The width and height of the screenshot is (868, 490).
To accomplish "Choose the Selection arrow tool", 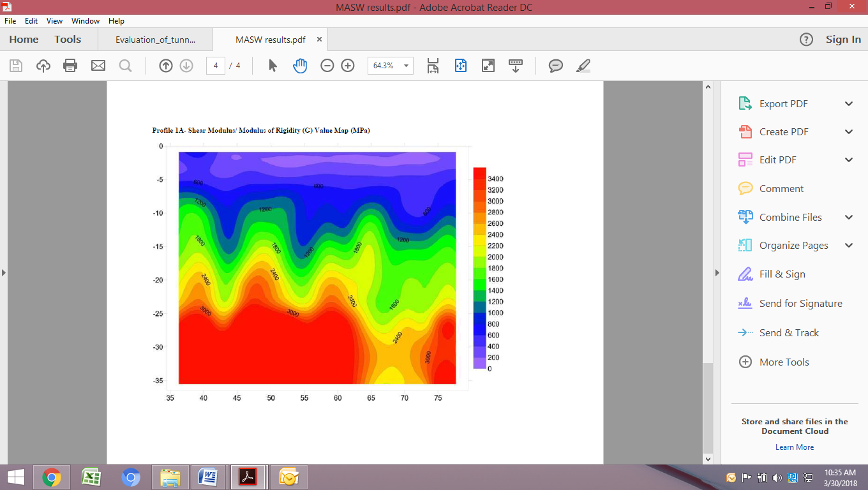I will (273, 66).
